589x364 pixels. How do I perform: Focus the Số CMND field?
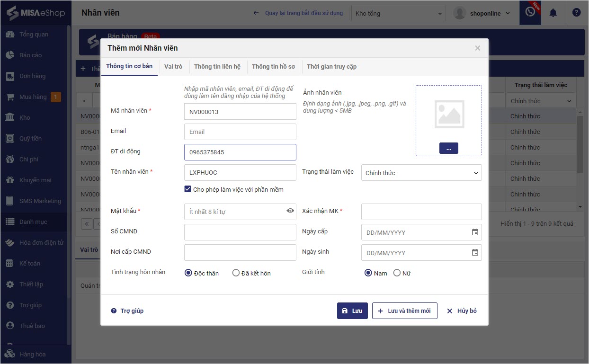240,232
